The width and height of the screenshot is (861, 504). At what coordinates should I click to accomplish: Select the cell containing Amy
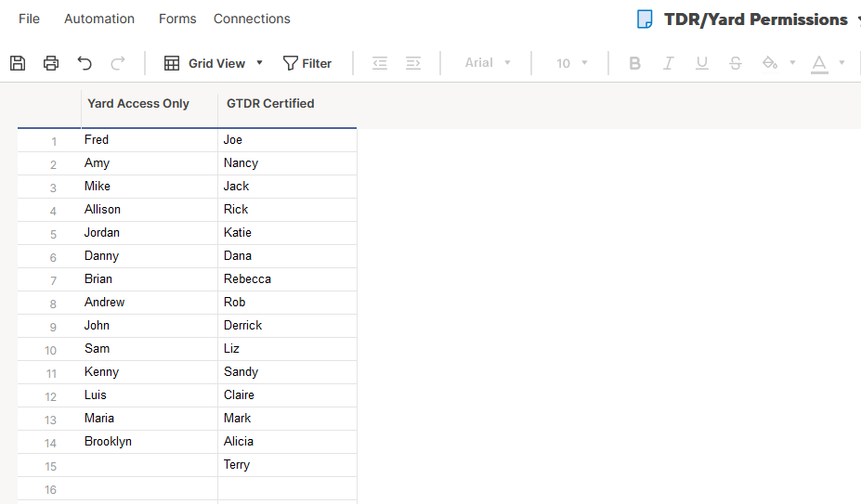tap(150, 163)
